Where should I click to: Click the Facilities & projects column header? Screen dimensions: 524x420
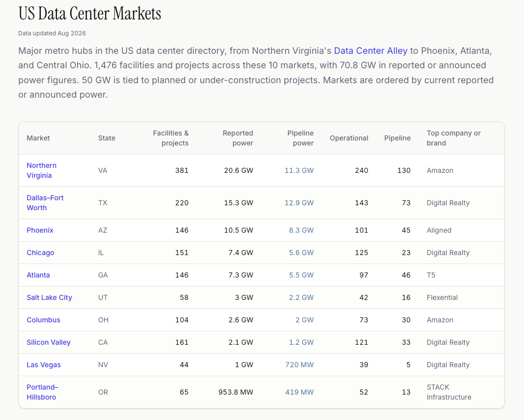tap(171, 138)
